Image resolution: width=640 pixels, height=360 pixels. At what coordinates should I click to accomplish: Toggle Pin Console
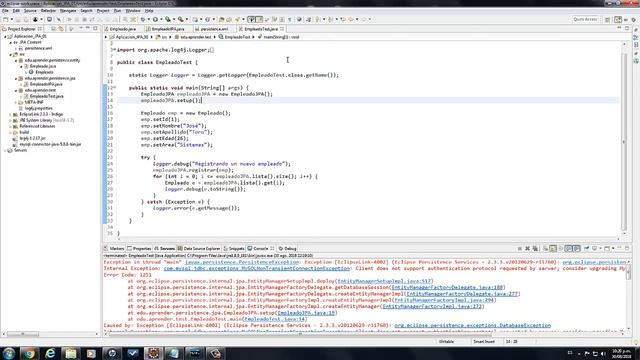tap(587, 248)
